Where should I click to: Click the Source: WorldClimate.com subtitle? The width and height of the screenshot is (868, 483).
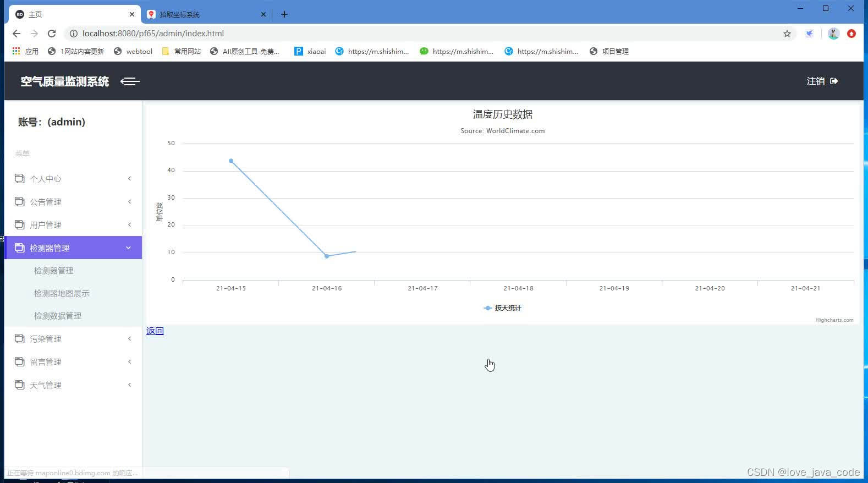point(503,131)
